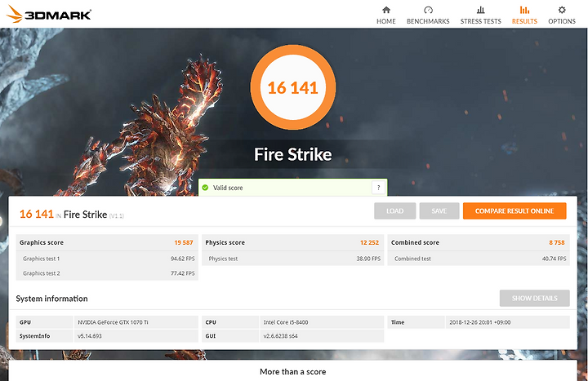This screenshot has width=588, height=381.
Task: Click Physics test row label
Action: tap(223, 259)
